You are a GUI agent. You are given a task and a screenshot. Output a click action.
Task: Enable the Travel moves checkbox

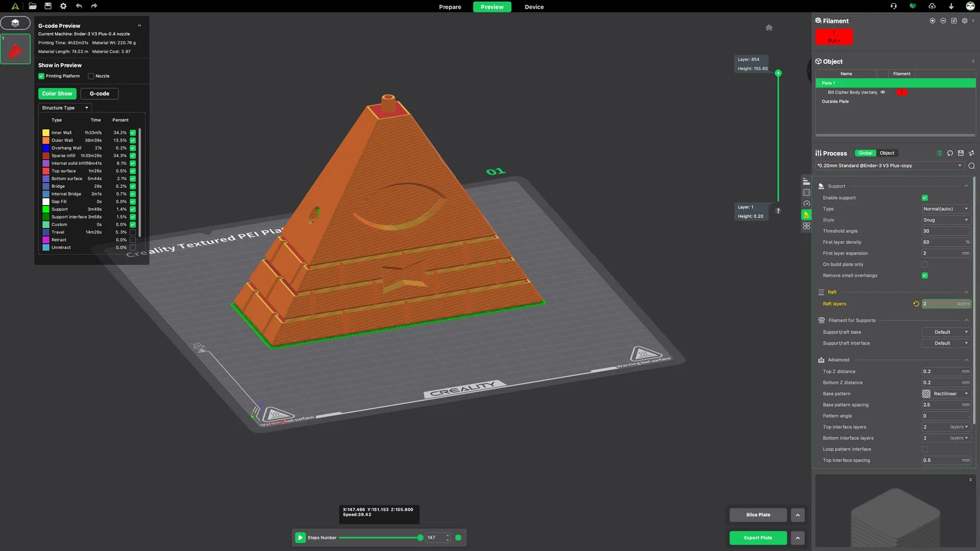[133, 232]
